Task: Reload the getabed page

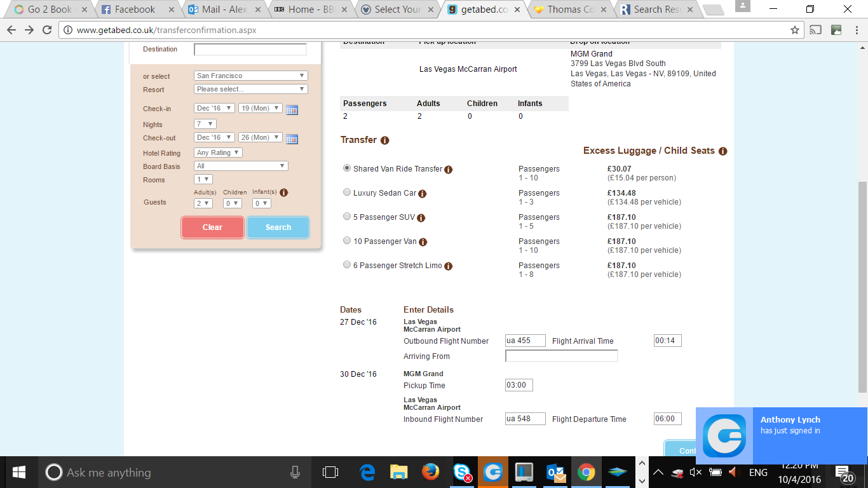Action: click(x=47, y=30)
